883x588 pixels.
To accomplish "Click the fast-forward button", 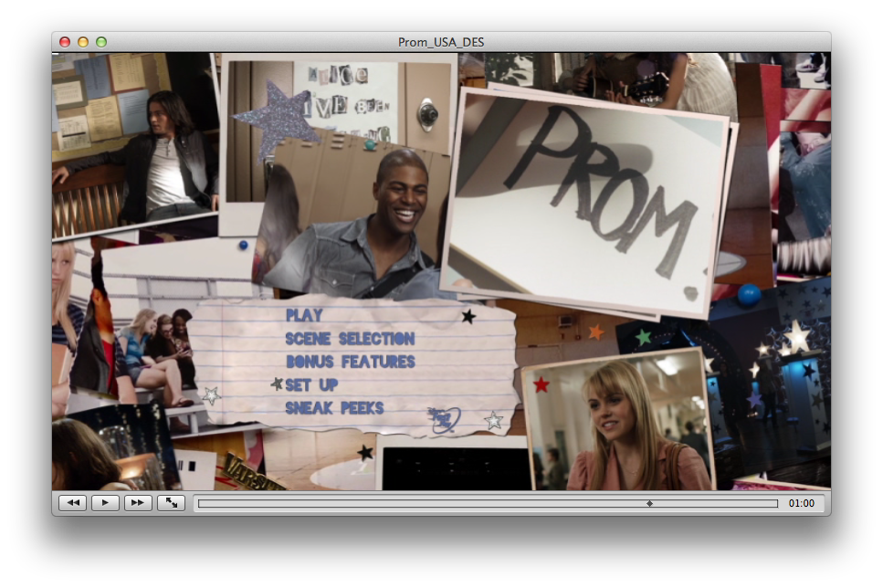I will coord(137,503).
